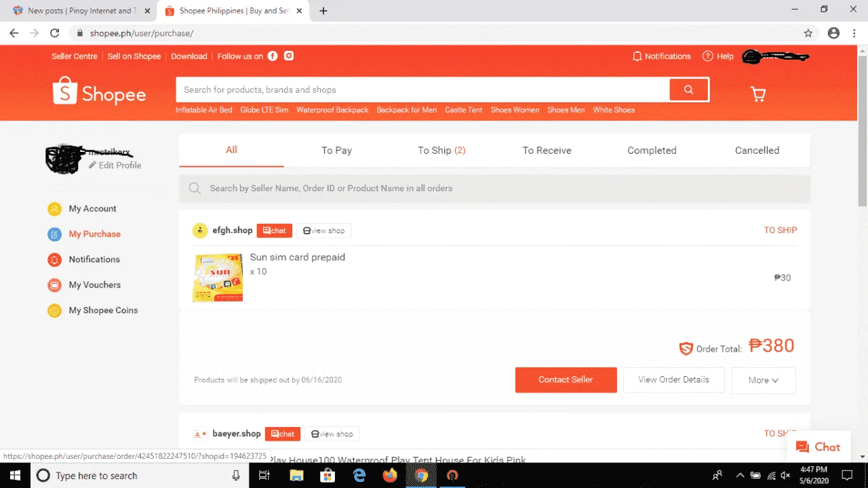Open Task View on the taskbar

click(264, 475)
